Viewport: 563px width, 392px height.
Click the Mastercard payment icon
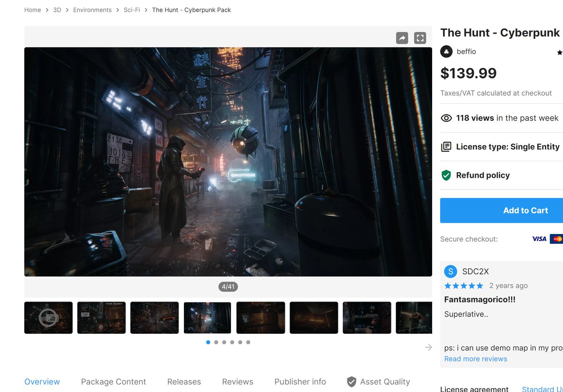point(558,239)
